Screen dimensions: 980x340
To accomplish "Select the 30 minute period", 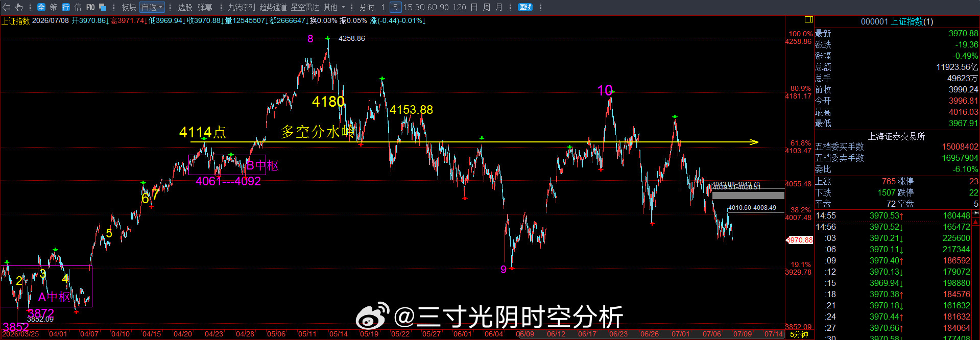I will coord(420,7).
